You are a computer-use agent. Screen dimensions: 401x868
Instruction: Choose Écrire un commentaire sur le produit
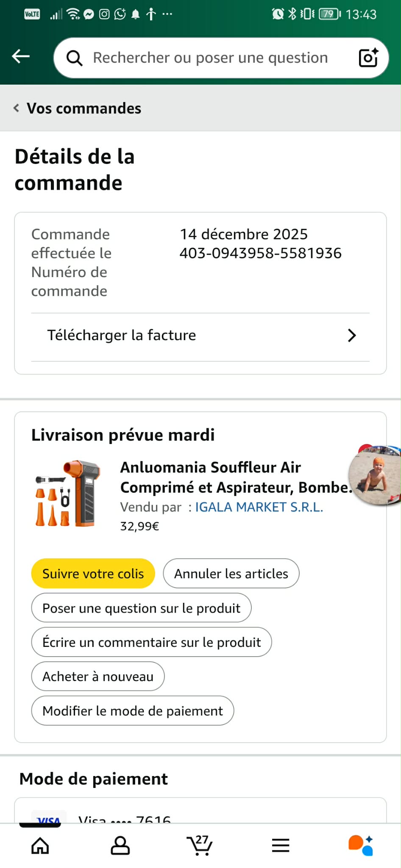152,642
